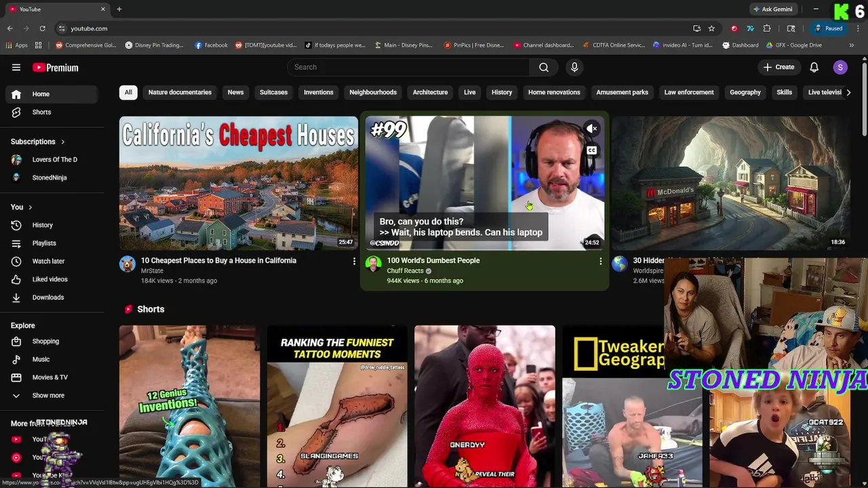868x488 pixels.
Task: Select Home renovations chip
Action: [x=554, y=92]
